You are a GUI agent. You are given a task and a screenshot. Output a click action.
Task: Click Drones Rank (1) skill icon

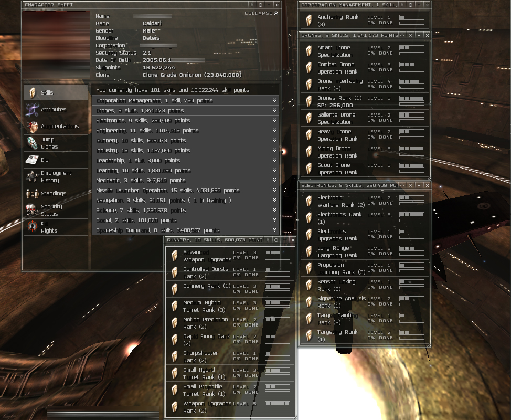click(308, 101)
